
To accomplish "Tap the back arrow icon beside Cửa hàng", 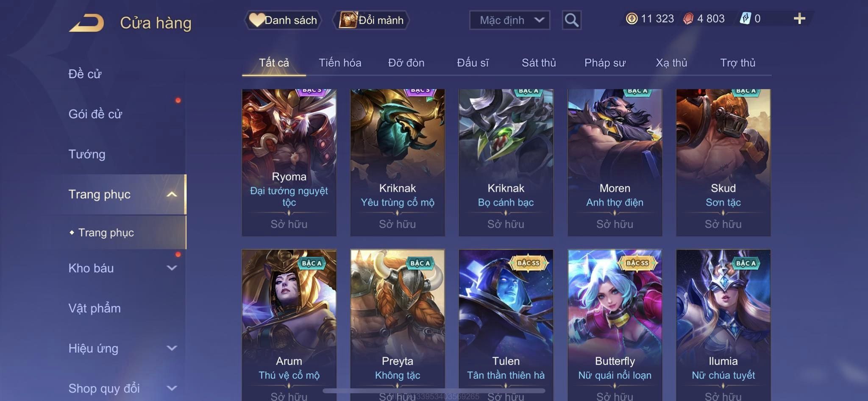I will pos(87,23).
